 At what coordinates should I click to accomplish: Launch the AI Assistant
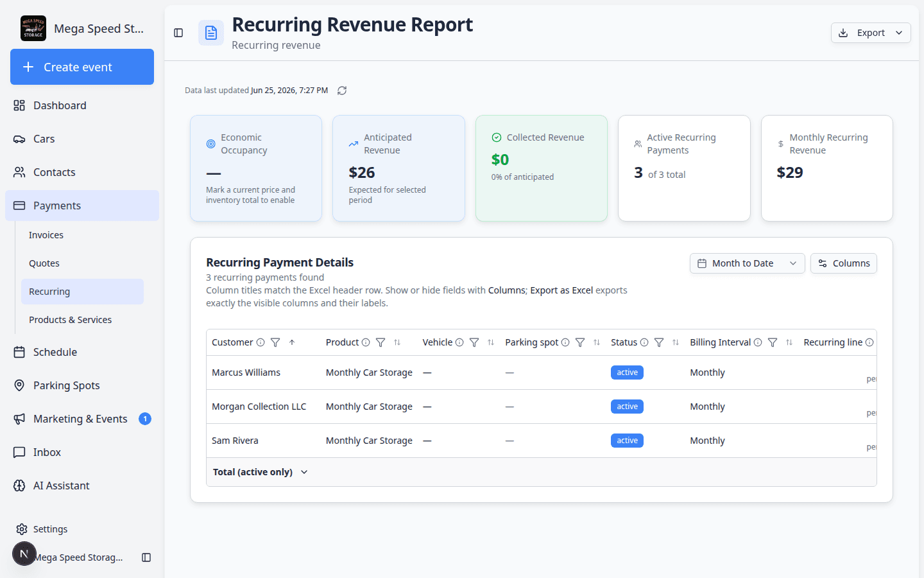(82, 486)
